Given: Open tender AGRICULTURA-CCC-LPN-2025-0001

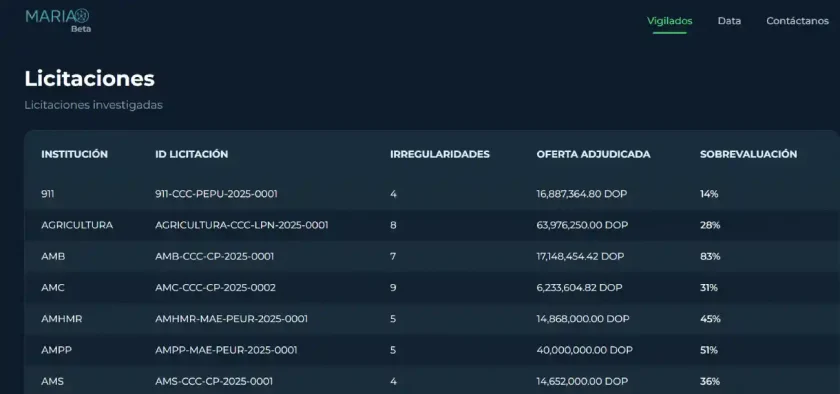Looking at the screenshot, I should (x=242, y=225).
